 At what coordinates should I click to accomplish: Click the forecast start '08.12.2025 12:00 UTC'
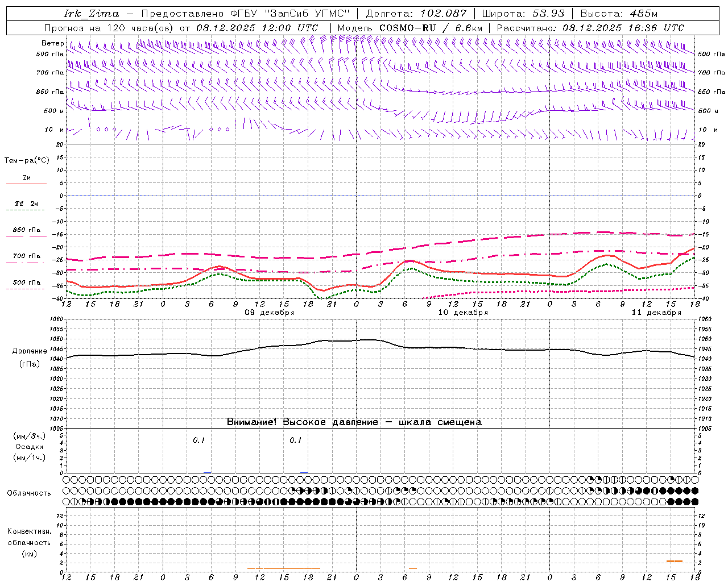tap(257, 28)
